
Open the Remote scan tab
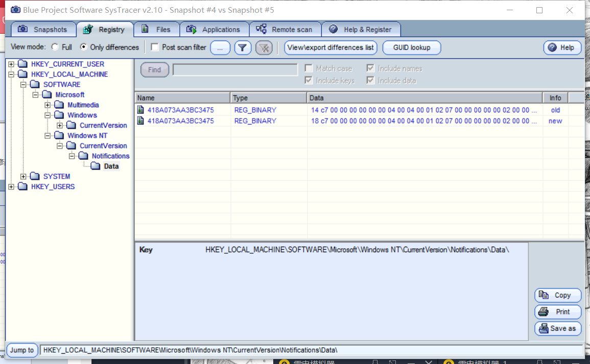coord(285,29)
